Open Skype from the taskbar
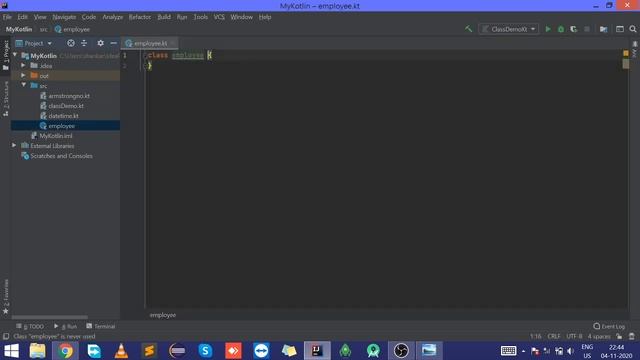Screen dimensions: 640x360 pyautogui.click(x=205, y=351)
